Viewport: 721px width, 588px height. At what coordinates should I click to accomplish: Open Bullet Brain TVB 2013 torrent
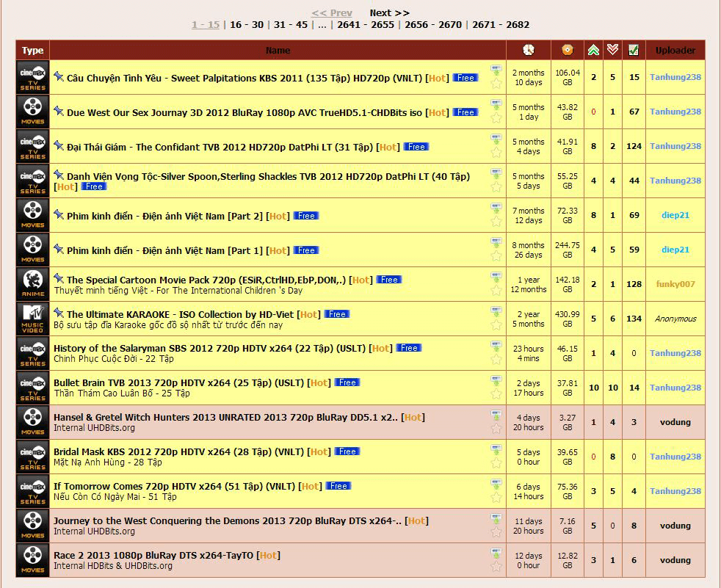point(179,383)
